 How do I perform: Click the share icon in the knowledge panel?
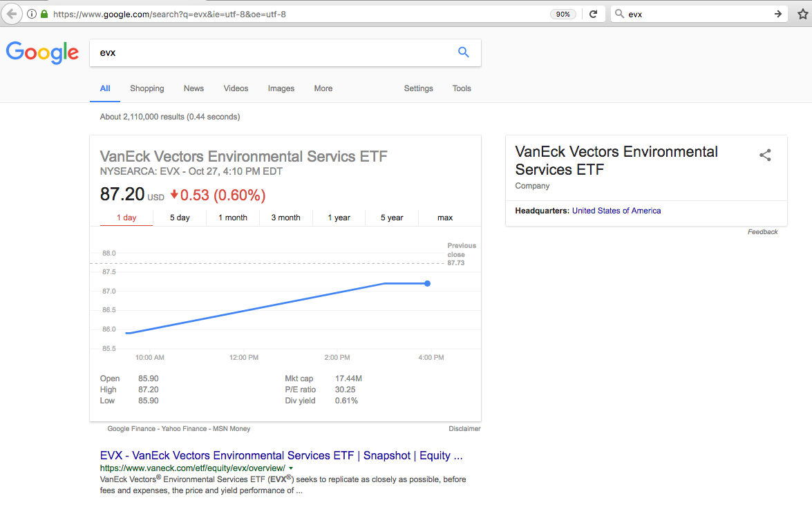(765, 155)
